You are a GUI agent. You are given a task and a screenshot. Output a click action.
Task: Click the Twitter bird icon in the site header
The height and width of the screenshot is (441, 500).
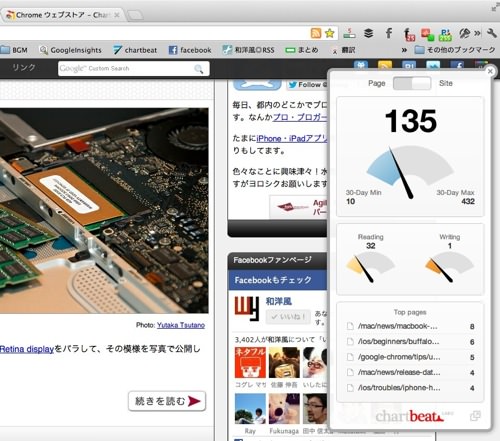pyautogui.click(x=433, y=66)
